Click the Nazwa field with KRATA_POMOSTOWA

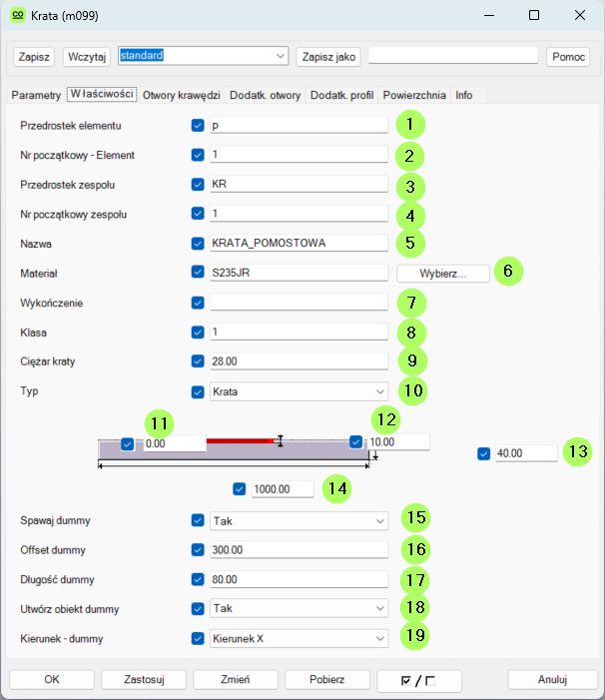pyautogui.click(x=299, y=243)
